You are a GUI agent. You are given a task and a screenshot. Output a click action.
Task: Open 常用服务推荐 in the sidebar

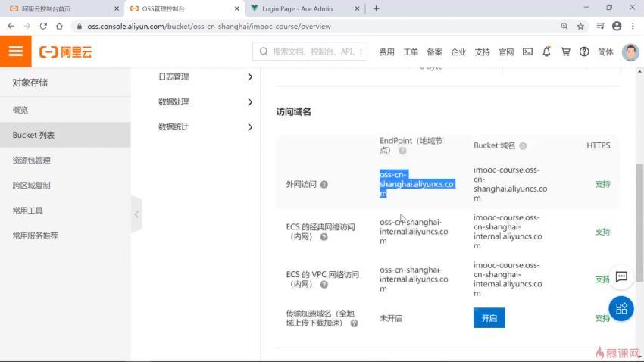point(65,236)
